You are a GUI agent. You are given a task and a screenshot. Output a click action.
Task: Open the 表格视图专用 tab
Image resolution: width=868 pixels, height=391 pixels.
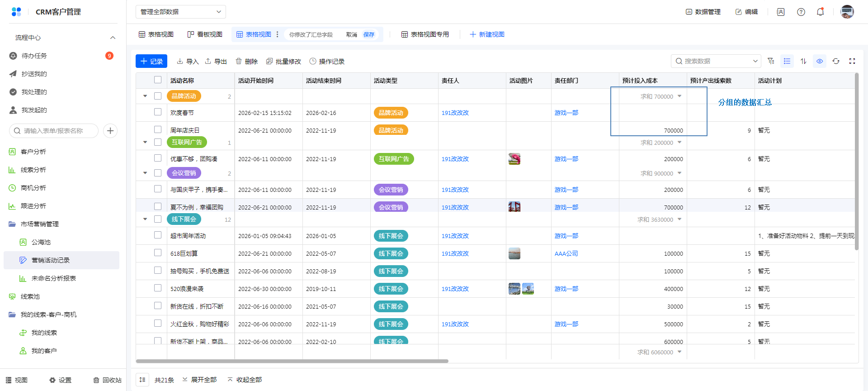coord(425,34)
